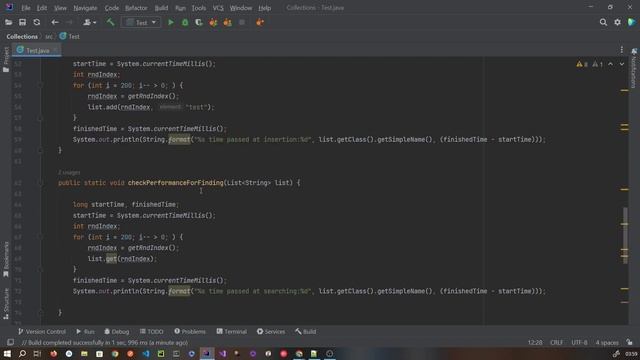Click the src breadcrumb

click(x=49, y=36)
